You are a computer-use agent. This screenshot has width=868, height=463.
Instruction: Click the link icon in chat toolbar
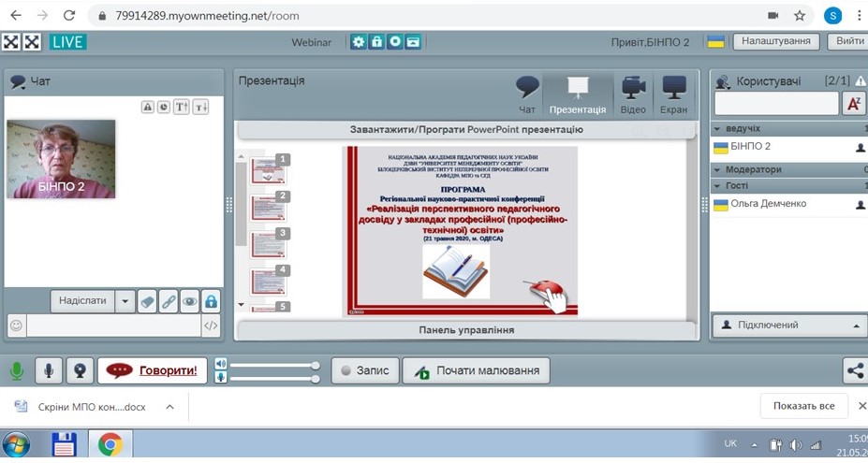pos(169,301)
